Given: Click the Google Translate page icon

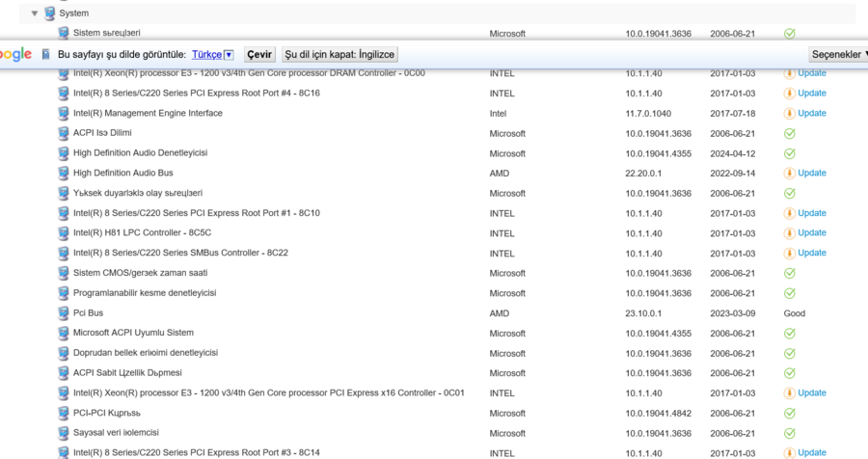Looking at the screenshot, I should click(45, 55).
